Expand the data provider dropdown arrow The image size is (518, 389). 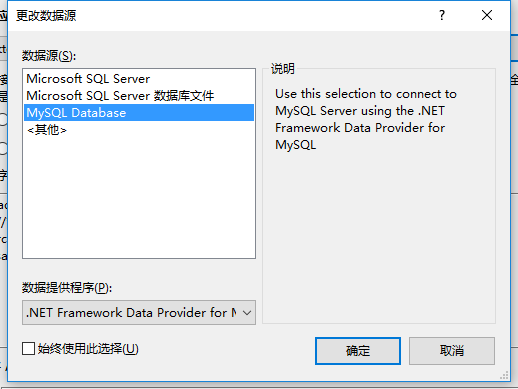coord(247,313)
